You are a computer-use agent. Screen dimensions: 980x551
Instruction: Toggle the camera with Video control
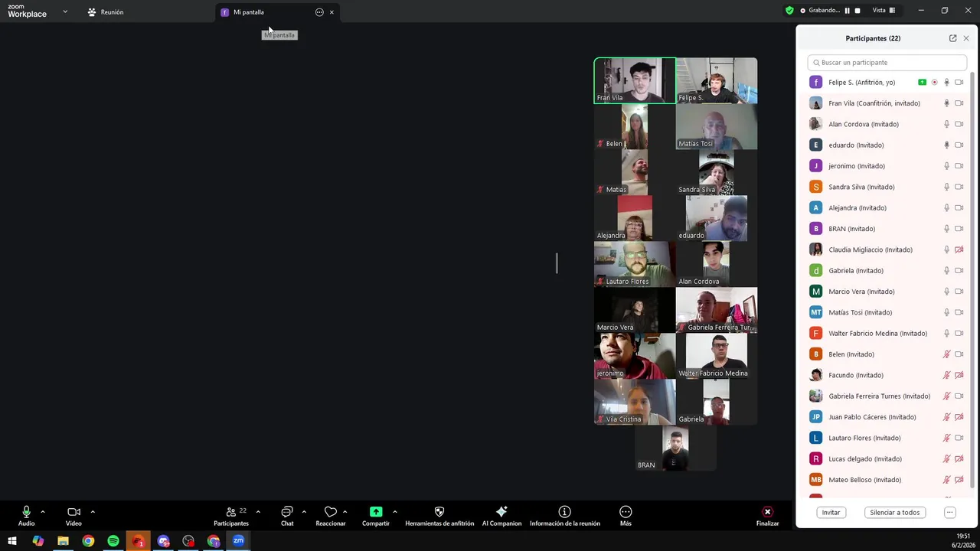[x=73, y=516]
